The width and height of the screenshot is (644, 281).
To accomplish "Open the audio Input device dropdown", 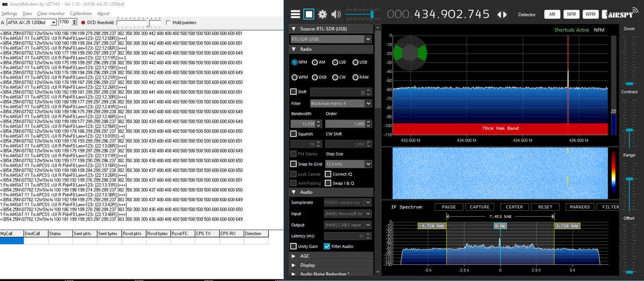I will [348, 213].
